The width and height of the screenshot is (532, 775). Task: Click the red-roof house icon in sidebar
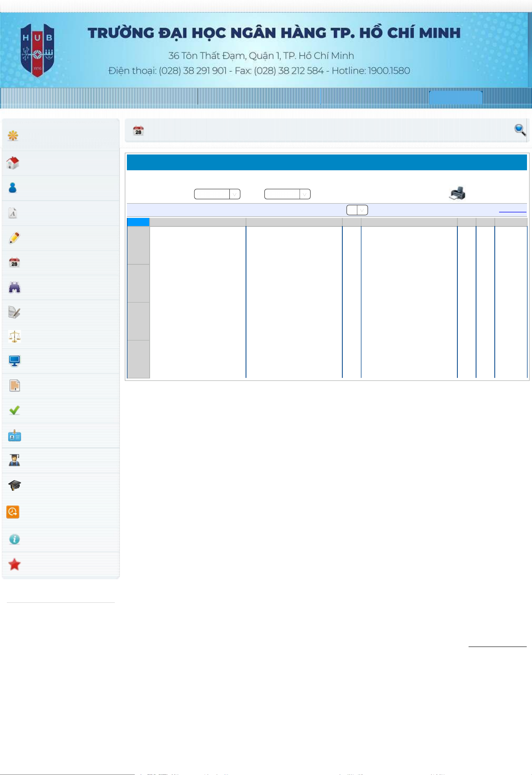point(13,163)
